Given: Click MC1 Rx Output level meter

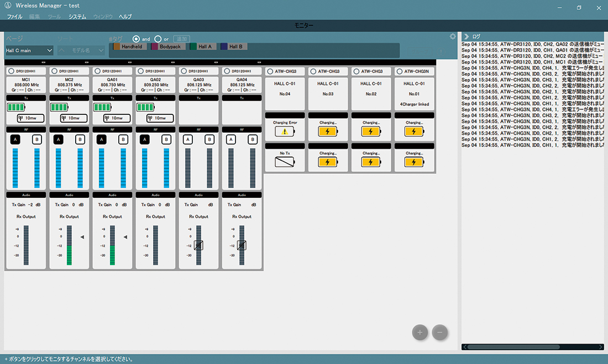Looking at the screenshot, I should tap(26, 245).
